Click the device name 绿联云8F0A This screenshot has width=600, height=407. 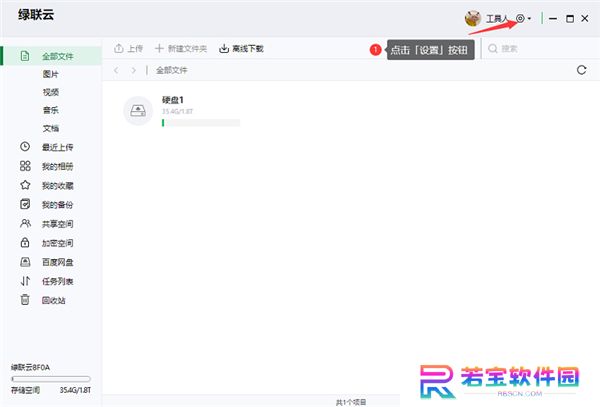[30, 367]
